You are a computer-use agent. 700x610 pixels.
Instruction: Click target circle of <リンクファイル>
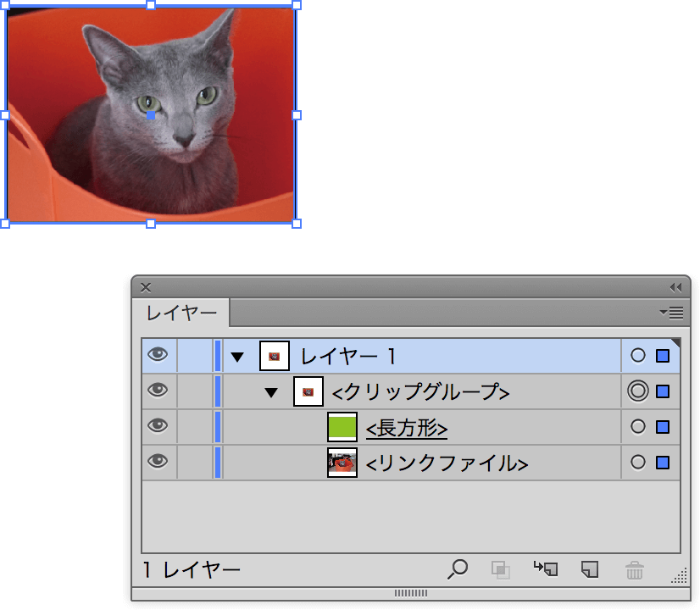point(638,463)
